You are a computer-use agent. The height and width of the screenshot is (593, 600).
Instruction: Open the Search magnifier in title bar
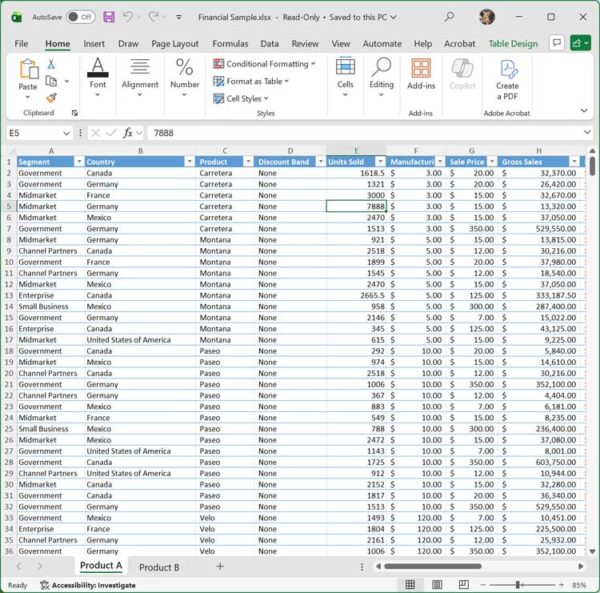(449, 17)
